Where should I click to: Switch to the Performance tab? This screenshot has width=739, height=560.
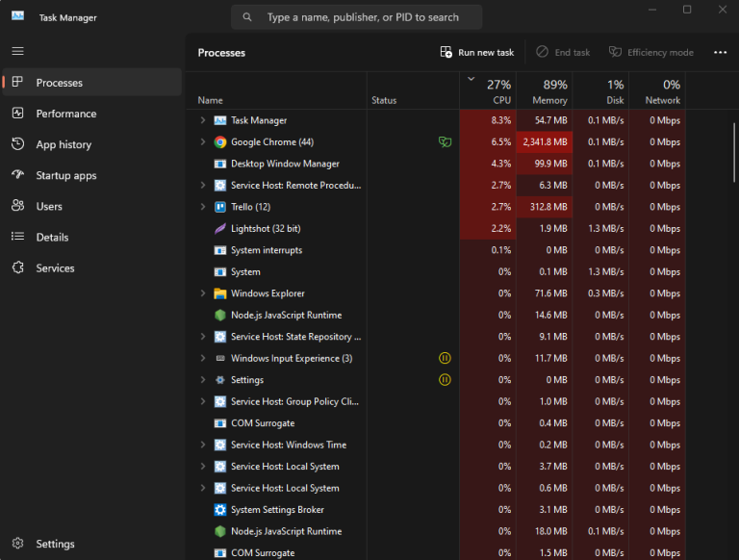[x=66, y=114]
